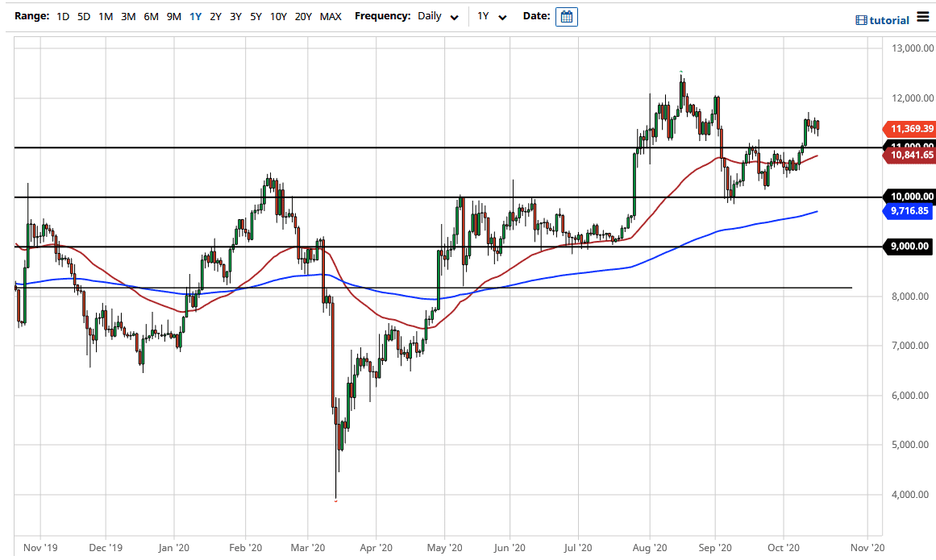The image size is (936, 560).
Task: Open the 1Y interval dropdown beside Frequency
Action: click(501, 16)
